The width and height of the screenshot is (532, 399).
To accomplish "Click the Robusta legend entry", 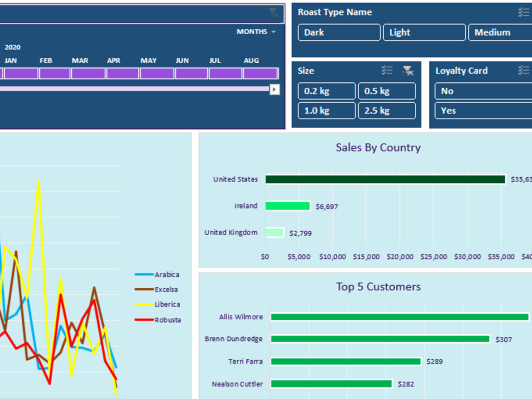I will 158,320.
